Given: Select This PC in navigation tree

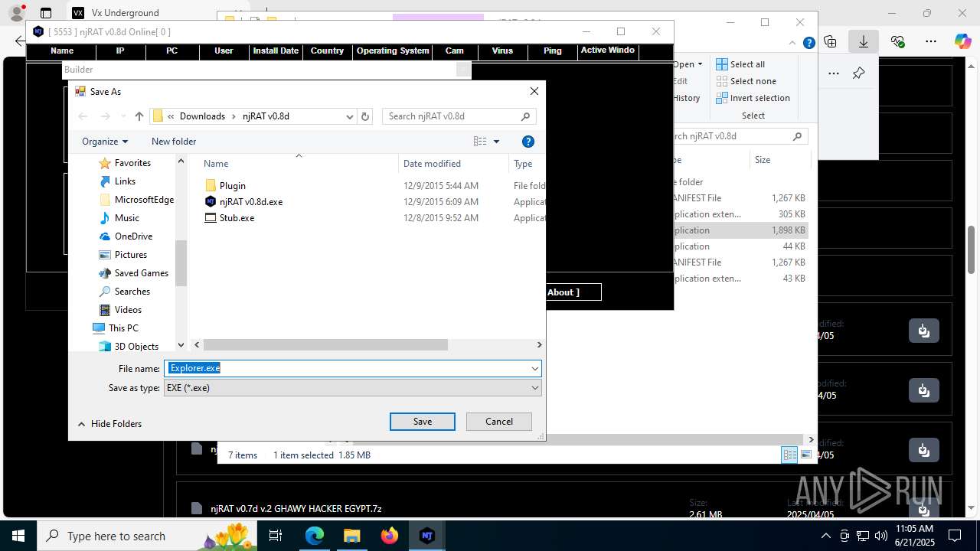Looking at the screenshot, I should [x=123, y=328].
